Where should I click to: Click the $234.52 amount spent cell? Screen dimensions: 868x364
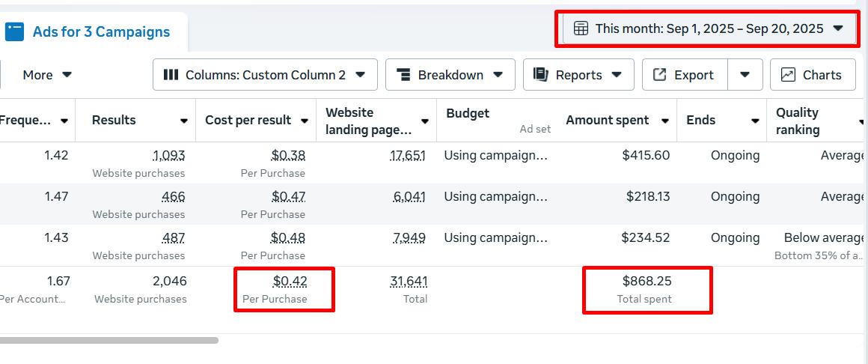point(646,237)
